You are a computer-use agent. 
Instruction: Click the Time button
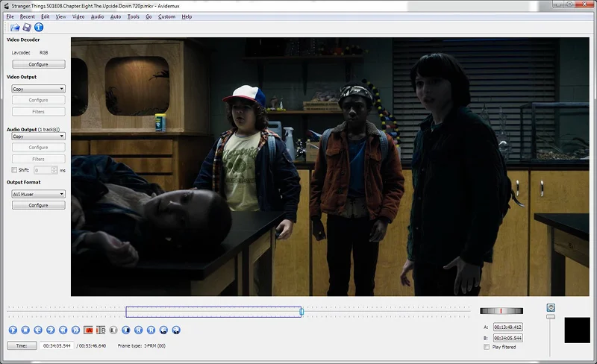pos(22,345)
